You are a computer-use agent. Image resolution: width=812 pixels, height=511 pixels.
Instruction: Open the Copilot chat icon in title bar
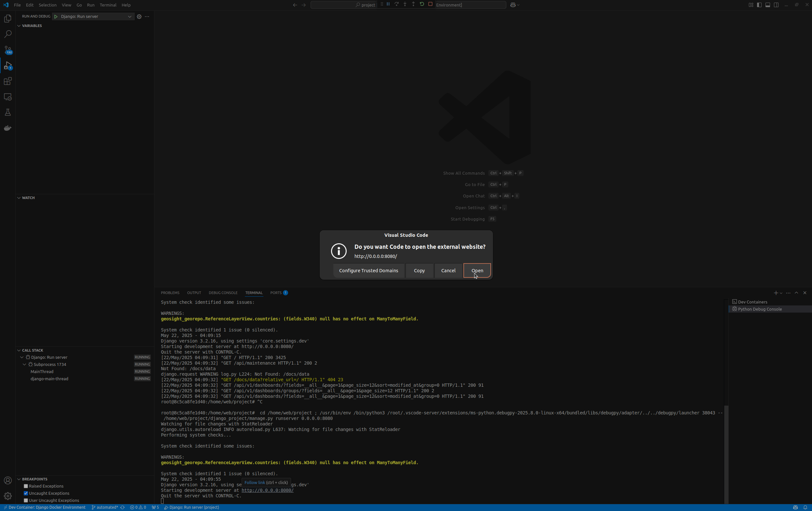[x=513, y=5]
